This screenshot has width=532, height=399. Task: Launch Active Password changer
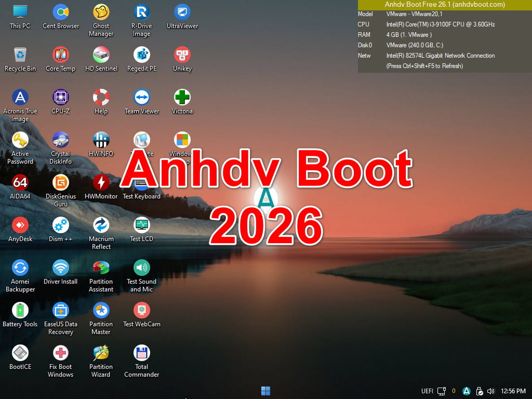coord(20,148)
